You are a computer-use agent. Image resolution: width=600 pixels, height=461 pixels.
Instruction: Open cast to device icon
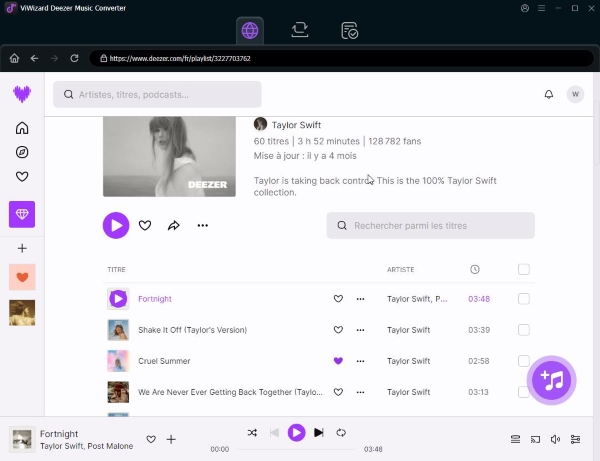click(535, 439)
